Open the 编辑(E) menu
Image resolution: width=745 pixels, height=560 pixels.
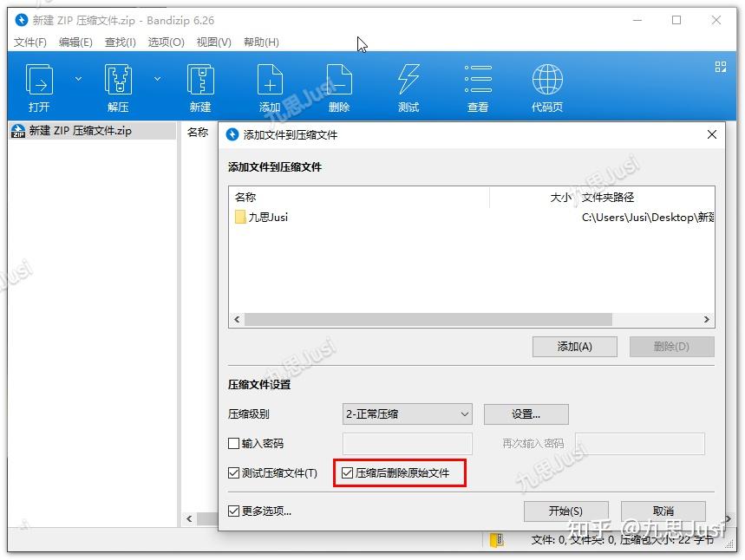pyautogui.click(x=75, y=42)
